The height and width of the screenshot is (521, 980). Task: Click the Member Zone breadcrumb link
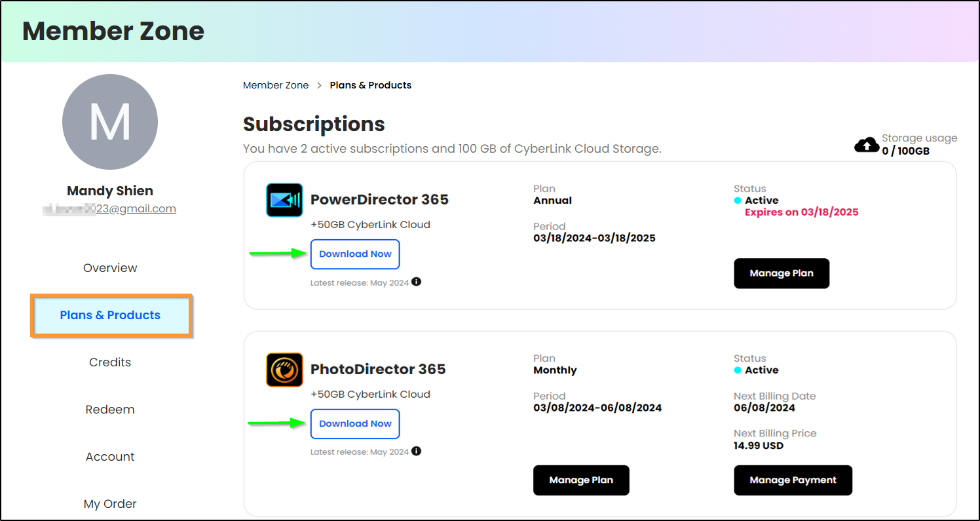(x=276, y=85)
